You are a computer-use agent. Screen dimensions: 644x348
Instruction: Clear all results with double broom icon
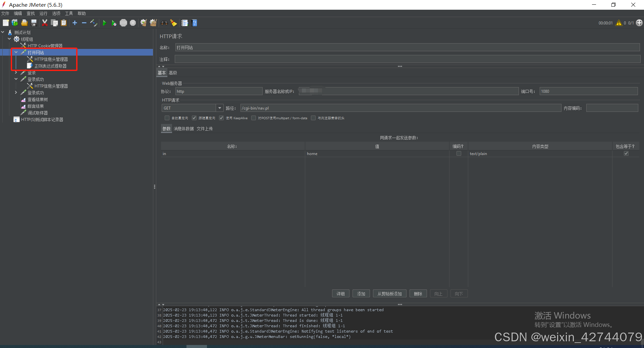click(x=153, y=23)
